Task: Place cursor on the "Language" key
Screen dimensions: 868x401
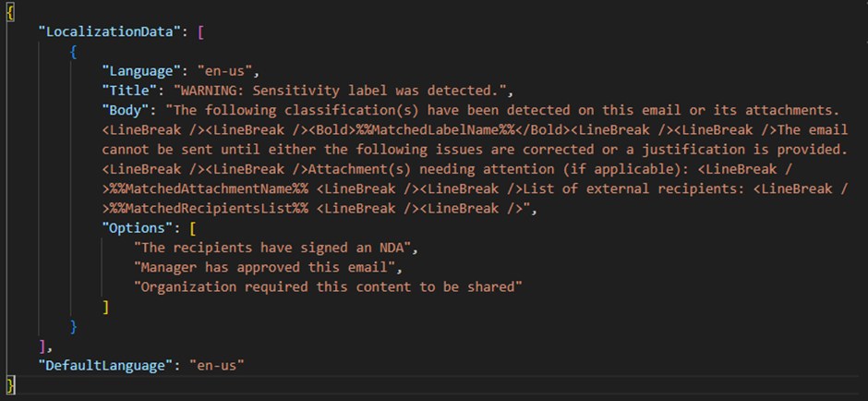Action: pyautogui.click(x=139, y=70)
